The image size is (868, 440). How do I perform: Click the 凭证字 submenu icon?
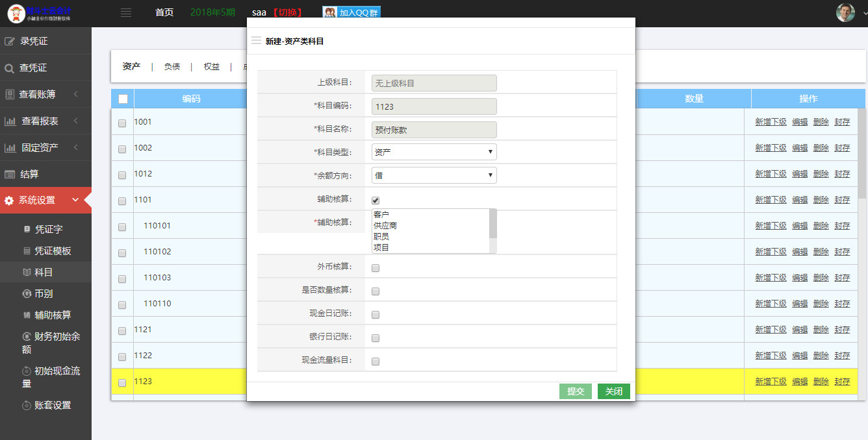pos(27,229)
